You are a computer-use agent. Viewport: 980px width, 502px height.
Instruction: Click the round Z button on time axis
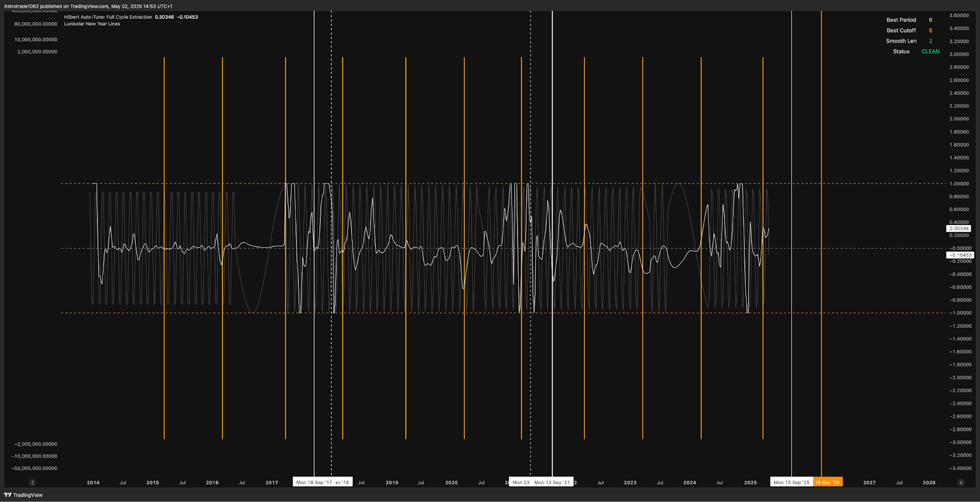click(32, 482)
